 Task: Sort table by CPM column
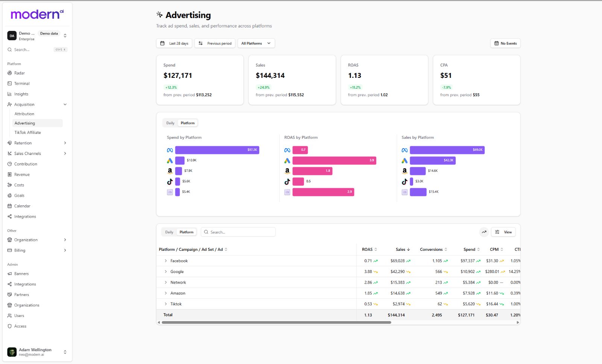tap(496, 249)
